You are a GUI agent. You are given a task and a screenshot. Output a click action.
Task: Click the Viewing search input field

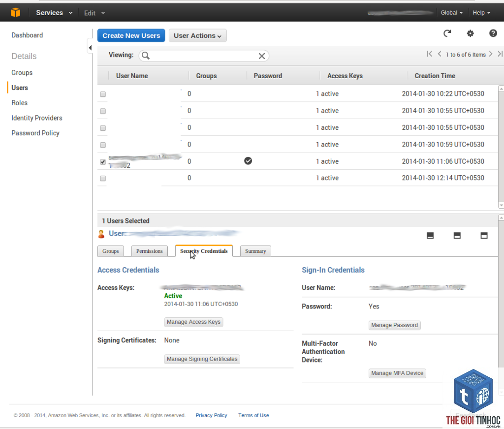(204, 56)
